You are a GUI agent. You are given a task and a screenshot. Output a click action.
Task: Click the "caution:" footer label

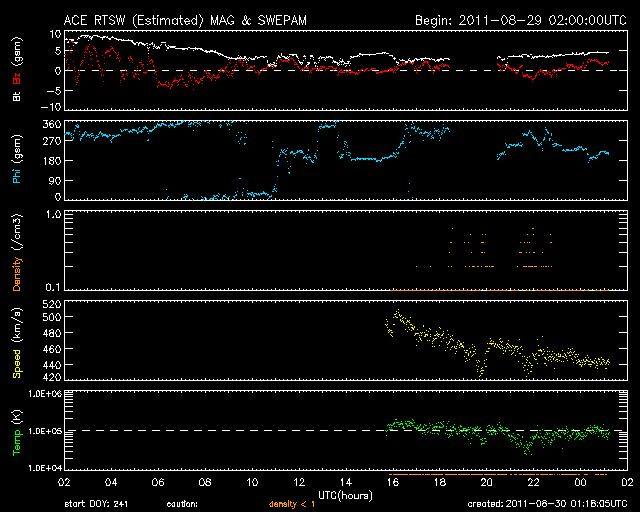182,504
